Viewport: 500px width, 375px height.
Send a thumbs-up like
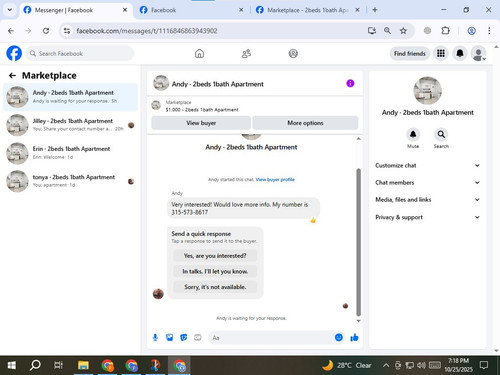[354, 338]
